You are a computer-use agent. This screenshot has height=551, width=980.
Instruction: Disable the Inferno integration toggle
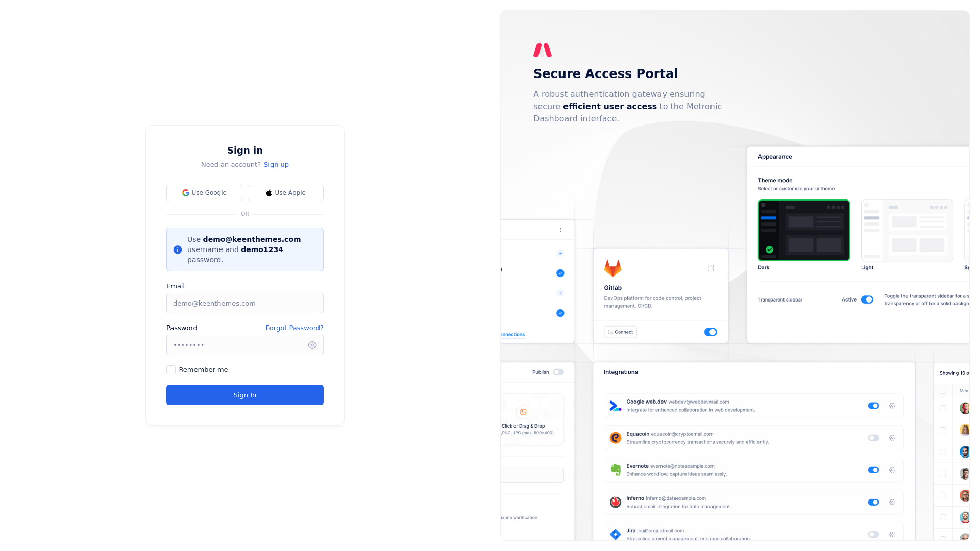coord(873,502)
